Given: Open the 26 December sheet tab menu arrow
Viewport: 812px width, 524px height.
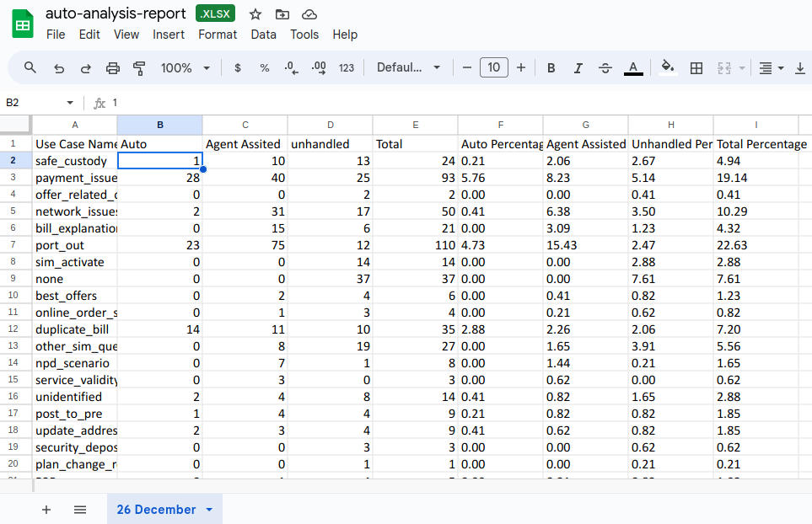Looking at the screenshot, I should (x=209, y=510).
